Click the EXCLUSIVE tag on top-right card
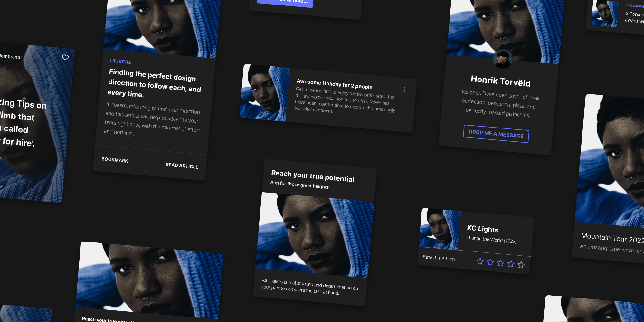Viewport: 644px width, 322px height. 635,5
